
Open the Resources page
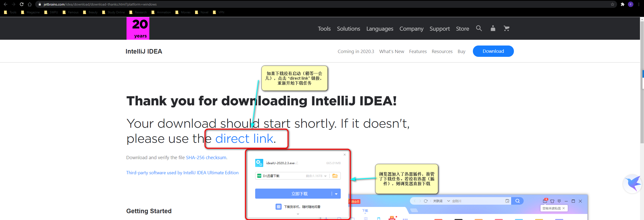tap(442, 51)
